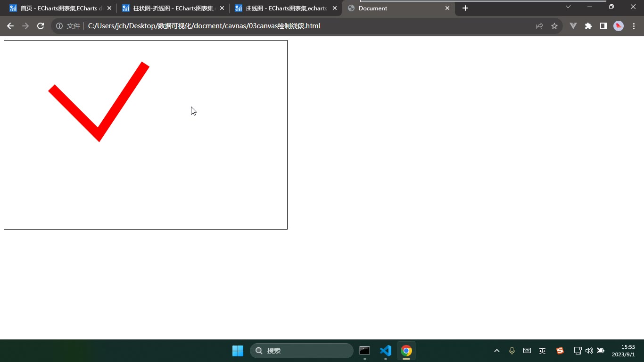
Task: Open the Windows Start menu
Action: [x=238, y=351]
